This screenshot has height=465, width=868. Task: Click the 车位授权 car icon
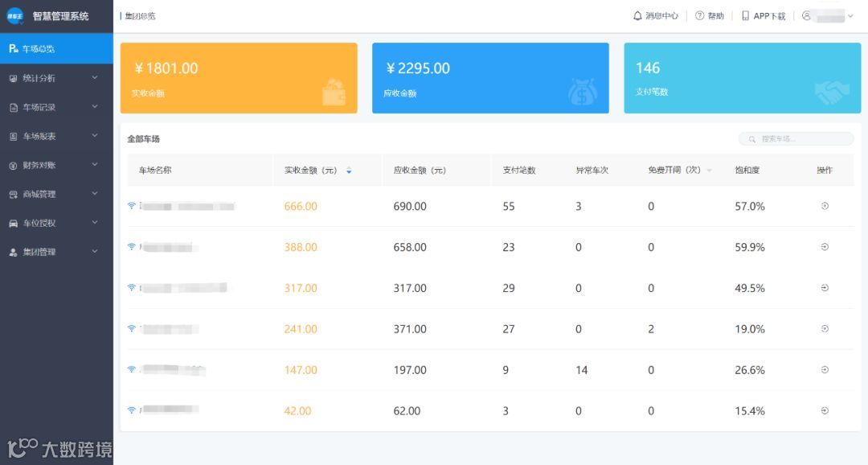coord(14,224)
